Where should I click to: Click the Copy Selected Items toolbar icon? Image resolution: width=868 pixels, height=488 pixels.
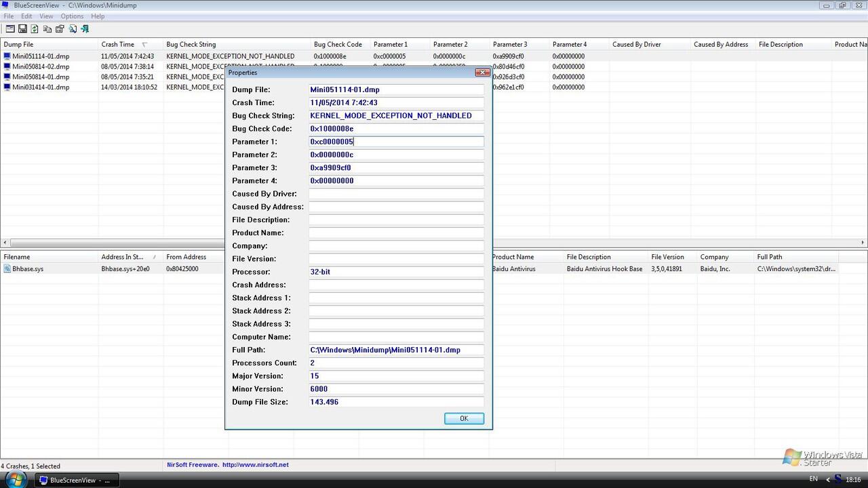point(47,28)
